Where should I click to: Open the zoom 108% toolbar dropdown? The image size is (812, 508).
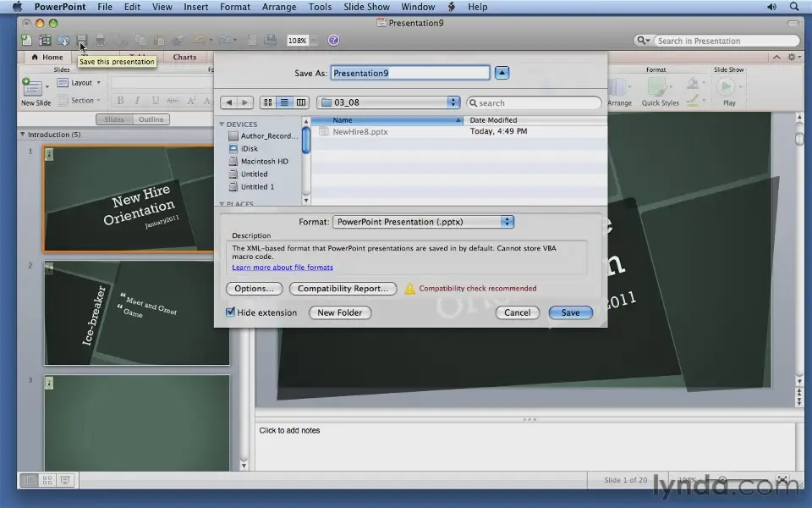point(314,41)
